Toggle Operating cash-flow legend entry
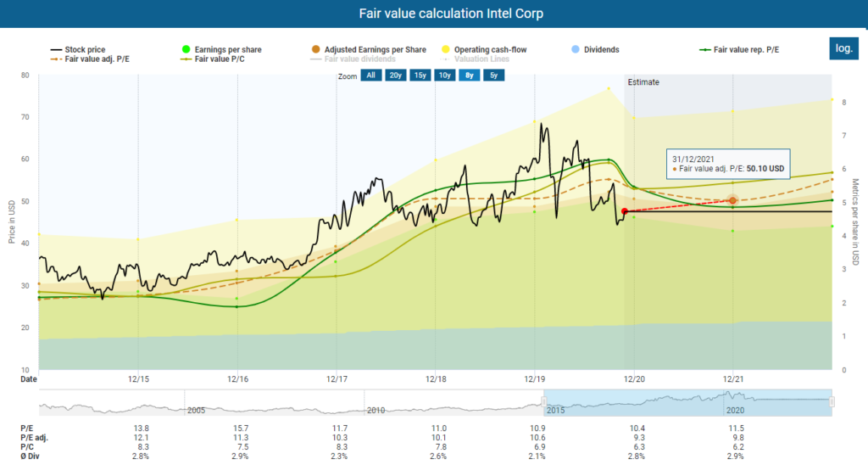The height and width of the screenshot is (465, 868). click(x=484, y=49)
